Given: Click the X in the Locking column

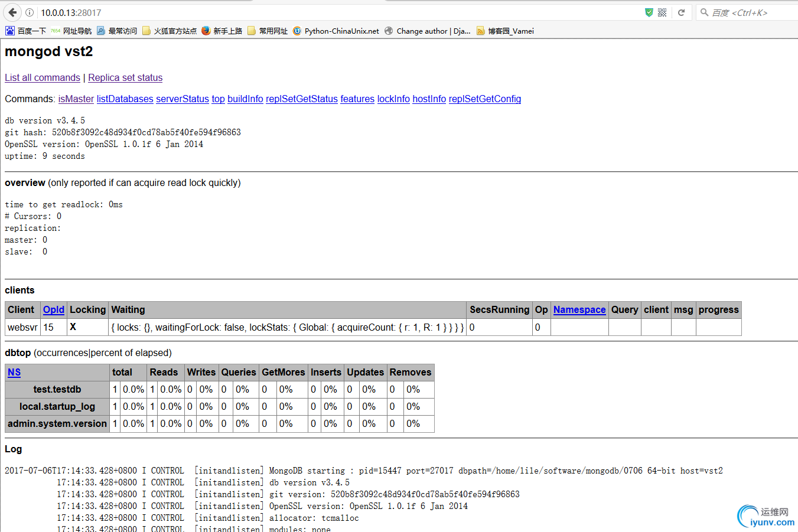Looking at the screenshot, I should (73, 327).
